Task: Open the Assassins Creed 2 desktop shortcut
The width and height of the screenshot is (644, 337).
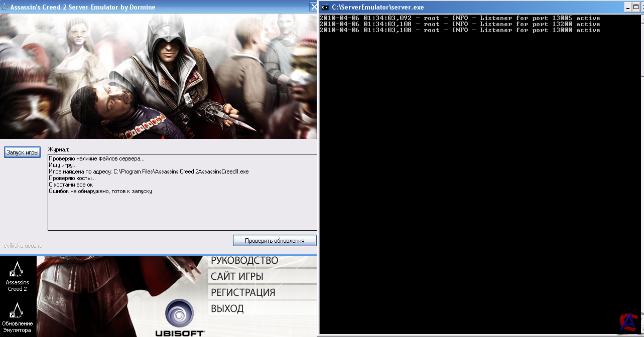Action: 17,276
